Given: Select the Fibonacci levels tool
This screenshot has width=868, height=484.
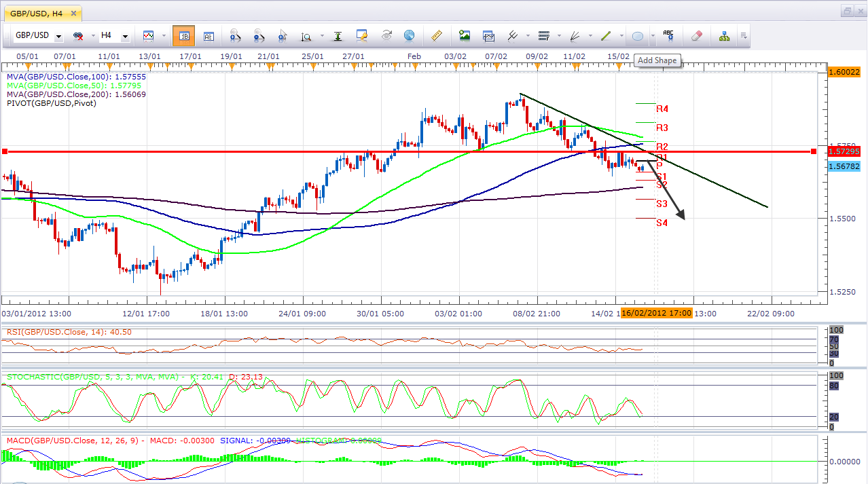Looking at the screenshot, I should 543,35.
